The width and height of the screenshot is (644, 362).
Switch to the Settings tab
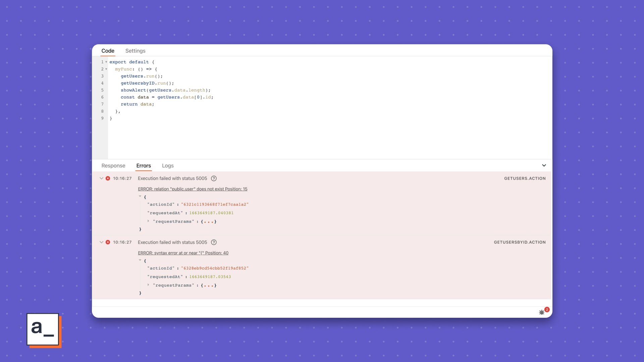(135, 51)
